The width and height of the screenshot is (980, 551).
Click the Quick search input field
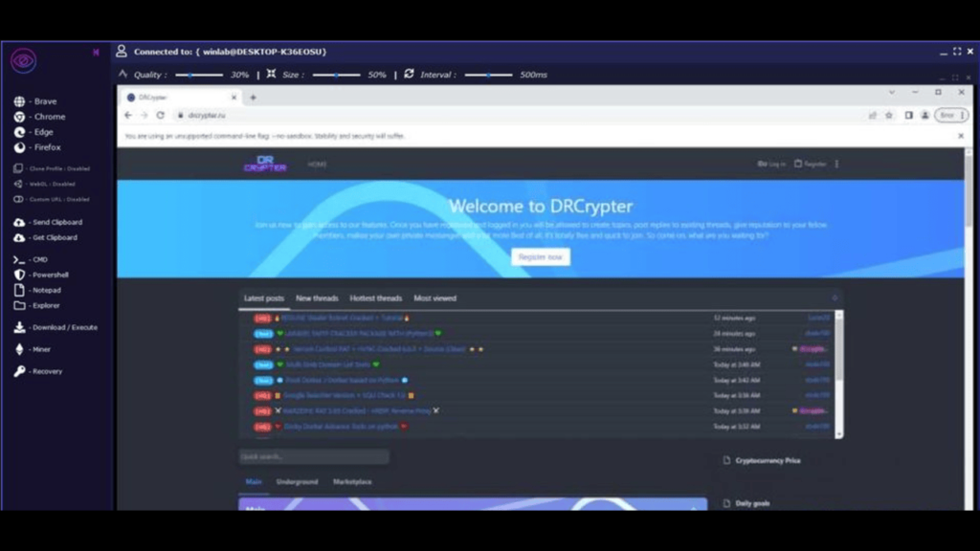[x=314, y=456]
